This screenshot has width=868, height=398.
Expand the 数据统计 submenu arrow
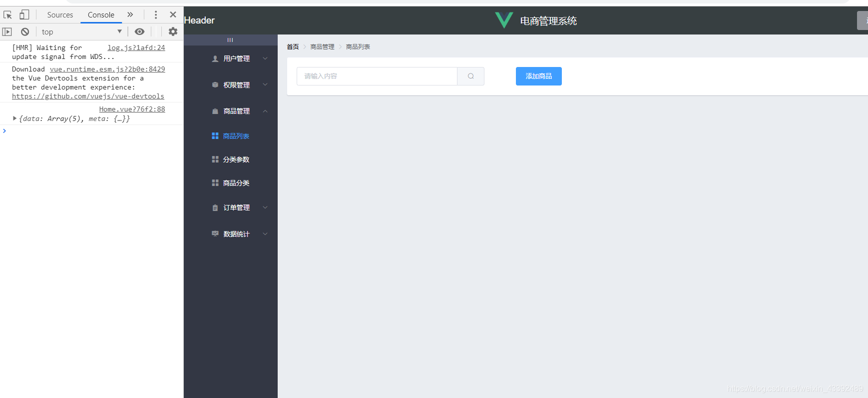265,233
